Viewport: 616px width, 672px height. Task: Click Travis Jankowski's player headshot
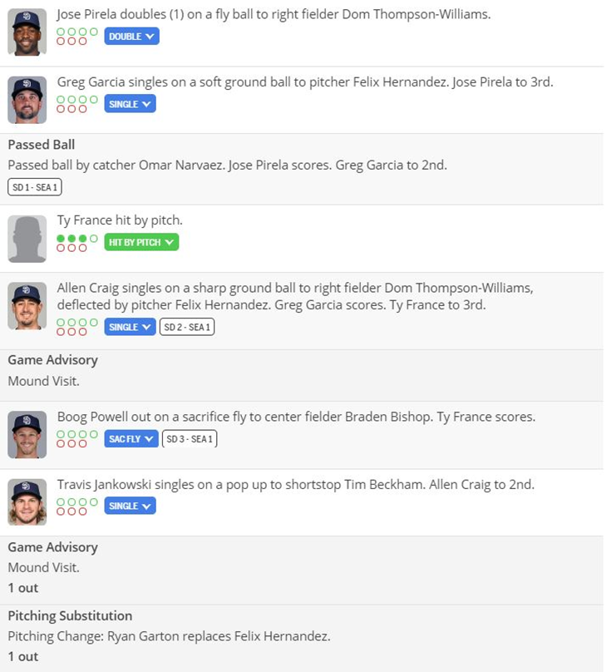point(27,502)
